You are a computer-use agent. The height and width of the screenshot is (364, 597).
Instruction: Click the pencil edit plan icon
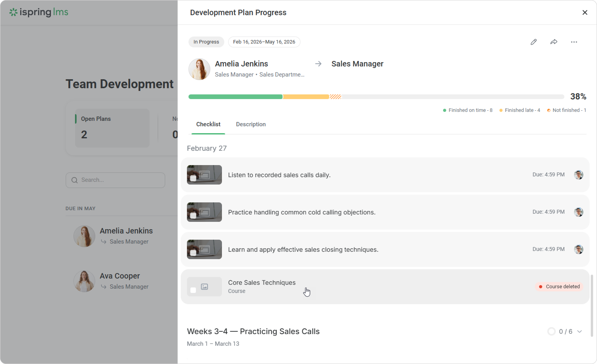tap(533, 42)
